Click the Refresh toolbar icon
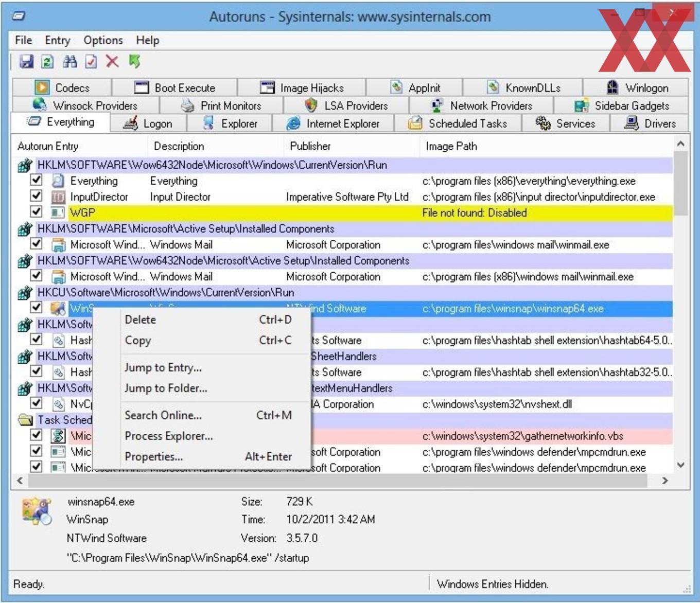Viewport: 700px width, 603px height. [x=47, y=62]
